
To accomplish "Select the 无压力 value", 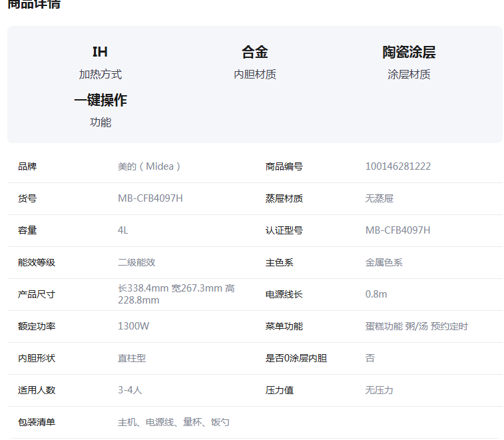I will 379,390.
